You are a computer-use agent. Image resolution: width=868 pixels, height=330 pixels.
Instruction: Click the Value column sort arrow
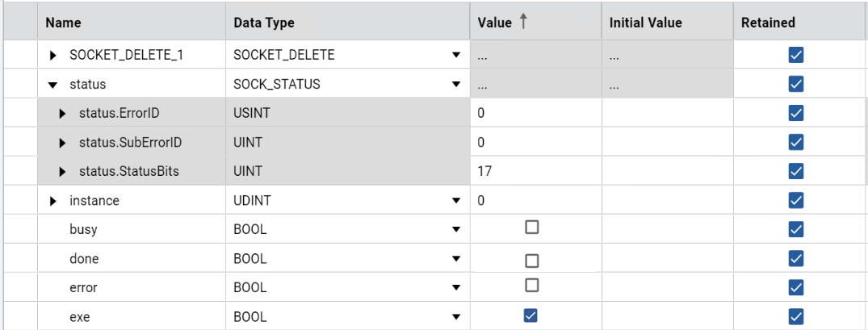coord(523,23)
